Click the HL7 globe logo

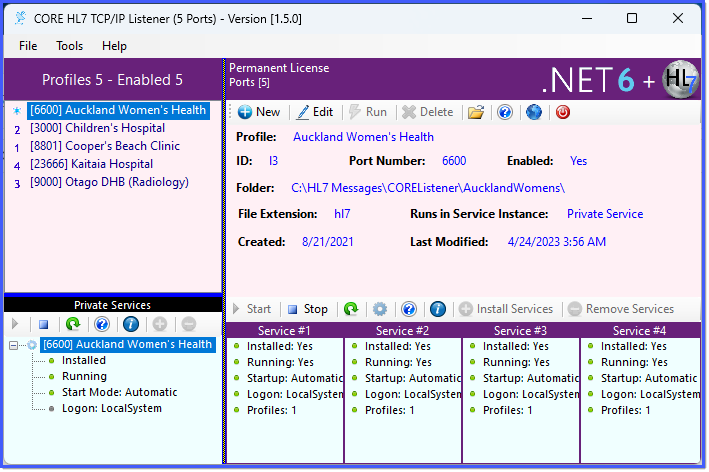pos(681,80)
